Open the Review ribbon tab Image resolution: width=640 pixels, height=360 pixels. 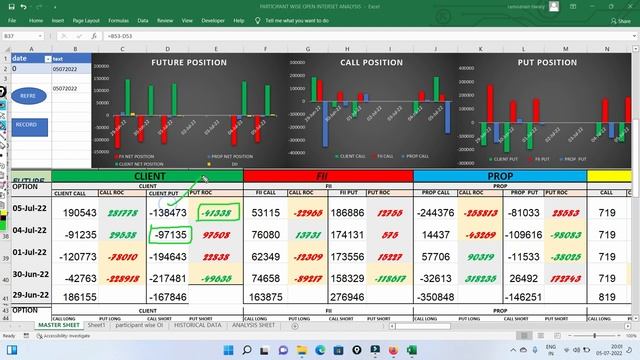click(165, 20)
